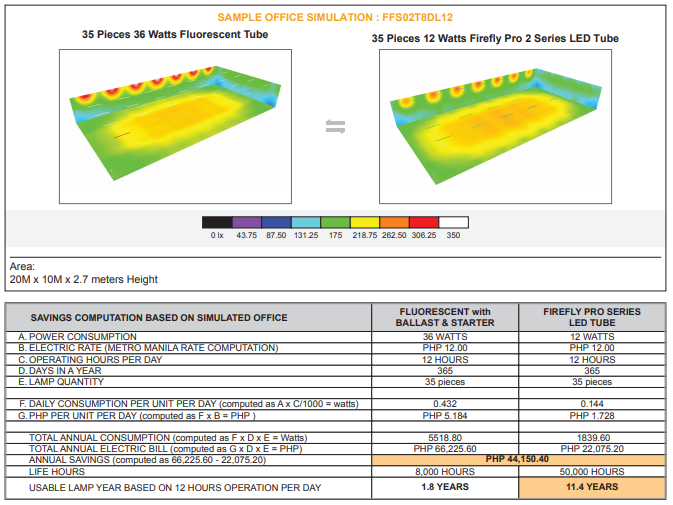Click the '0.144' cell
Screen dimensions: 673x505
click(x=592, y=404)
